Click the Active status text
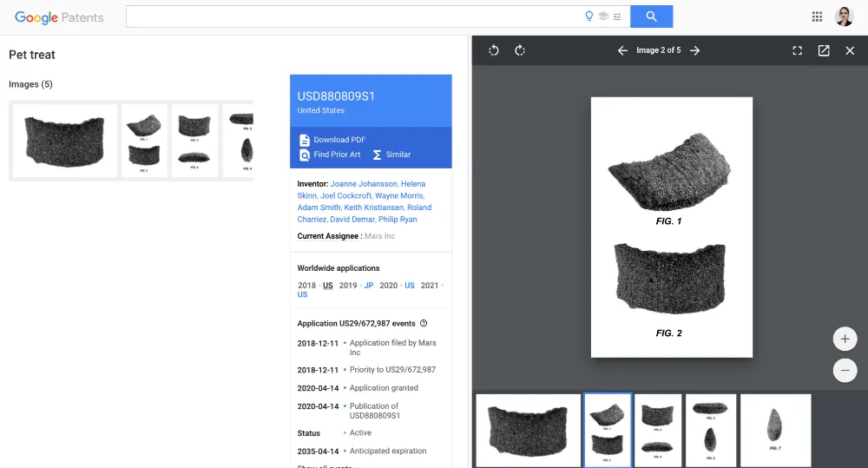Viewport: 868px width, 468px height. coord(360,432)
